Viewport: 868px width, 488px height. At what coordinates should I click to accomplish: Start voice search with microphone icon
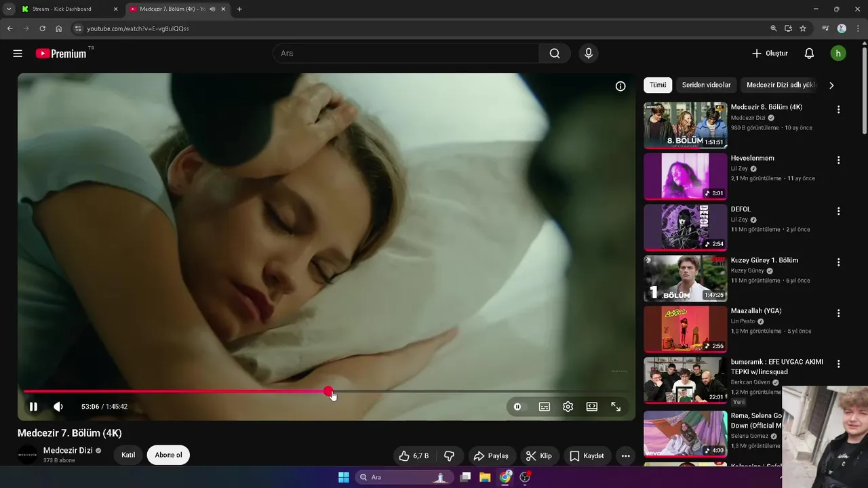pos(589,54)
